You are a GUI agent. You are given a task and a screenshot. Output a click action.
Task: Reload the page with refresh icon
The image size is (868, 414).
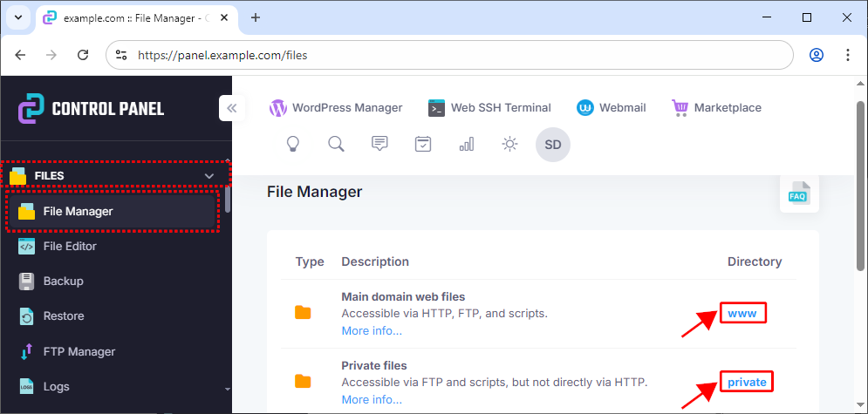click(x=83, y=55)
